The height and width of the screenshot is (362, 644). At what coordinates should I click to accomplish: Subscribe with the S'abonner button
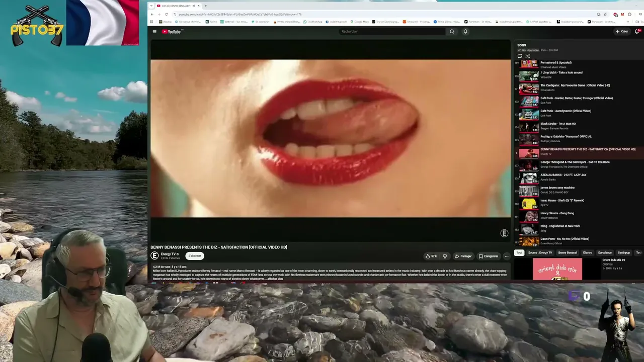coord(195,256)
